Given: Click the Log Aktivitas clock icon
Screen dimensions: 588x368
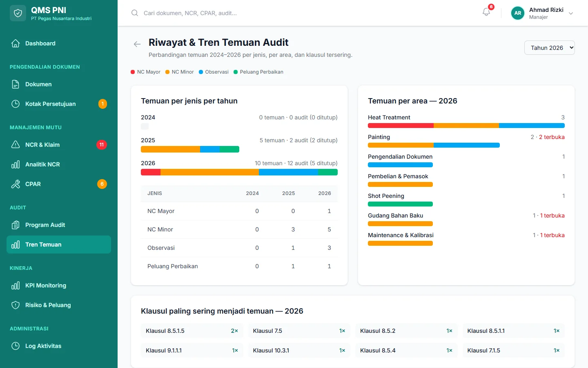Looking at the screenshot, I should [16, 346].
